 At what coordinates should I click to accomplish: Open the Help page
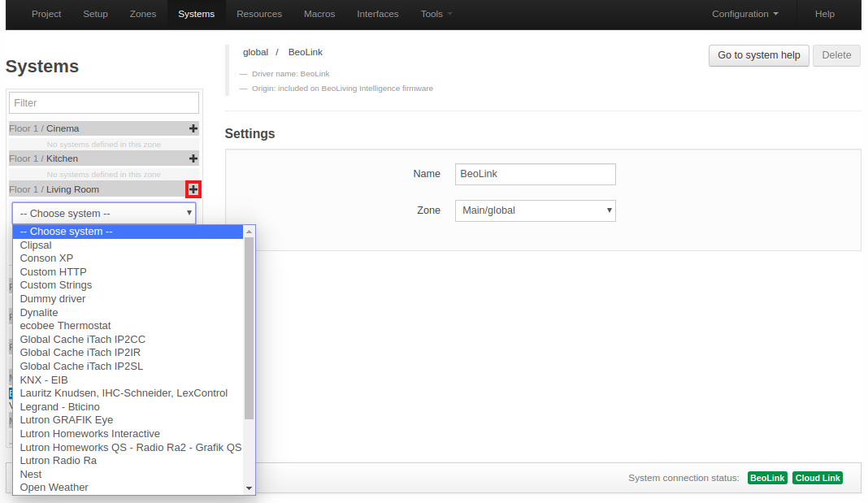(x=825, y=14)
